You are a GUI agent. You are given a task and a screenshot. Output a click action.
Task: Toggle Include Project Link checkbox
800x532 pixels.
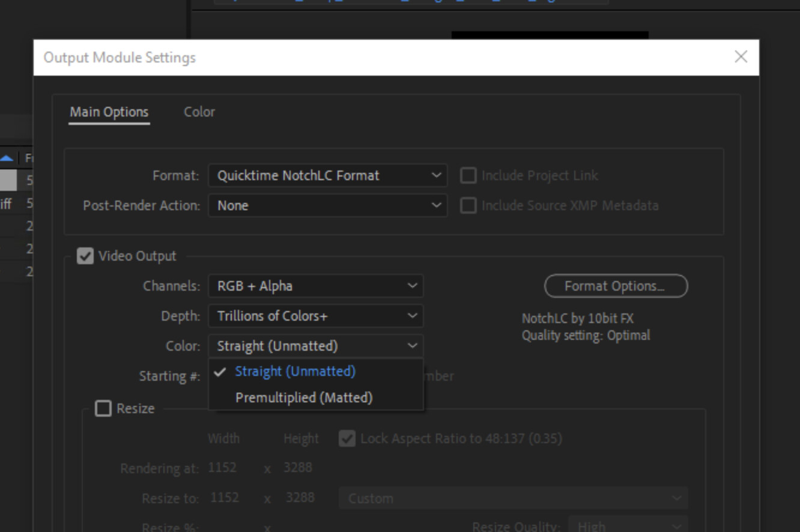pyautogui.click(x=468, y=175)
